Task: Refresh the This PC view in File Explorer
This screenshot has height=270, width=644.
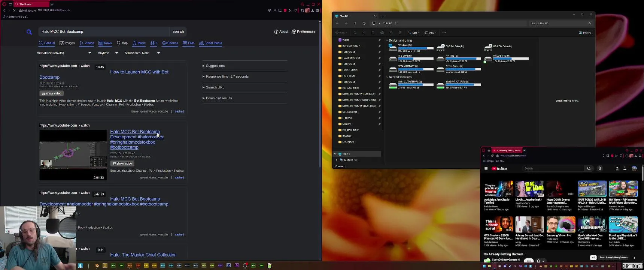Action: coord(364,23)
